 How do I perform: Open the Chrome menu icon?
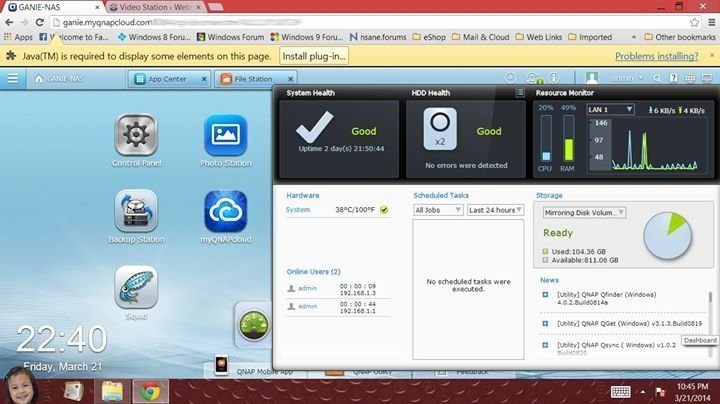click(x=712, y=22)
